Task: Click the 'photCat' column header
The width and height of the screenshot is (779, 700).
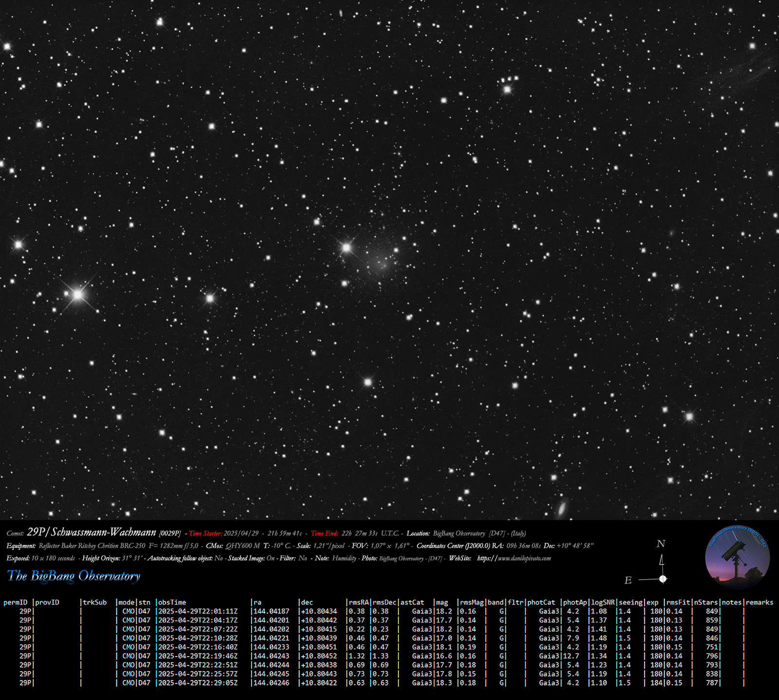Action: point(541,603)
